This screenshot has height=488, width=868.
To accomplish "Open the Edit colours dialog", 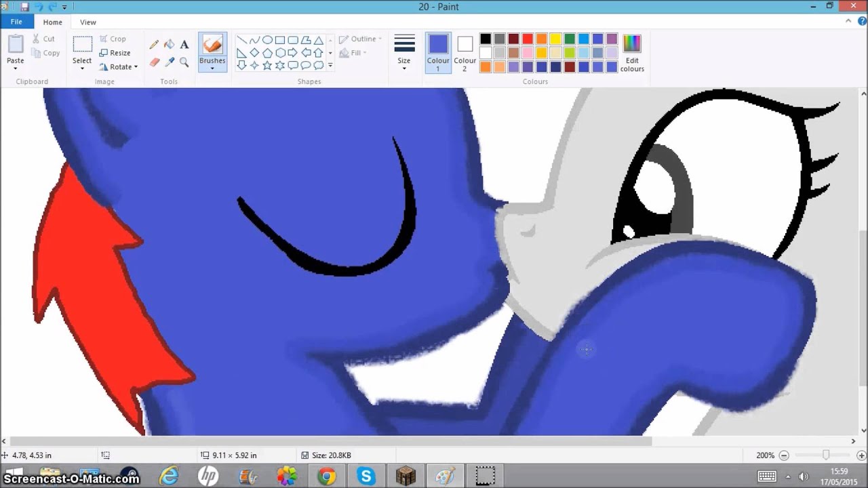I will click(x=632, y=53).
